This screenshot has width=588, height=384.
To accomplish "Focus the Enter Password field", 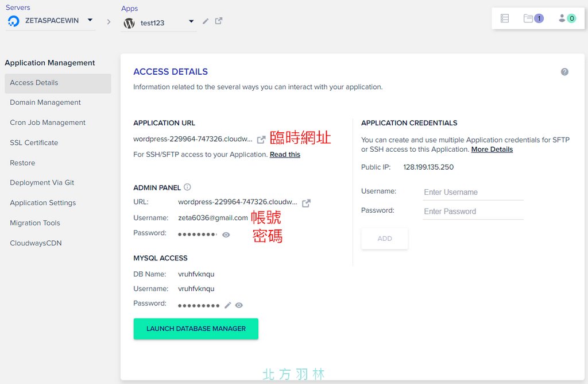I will pos(473,212).
